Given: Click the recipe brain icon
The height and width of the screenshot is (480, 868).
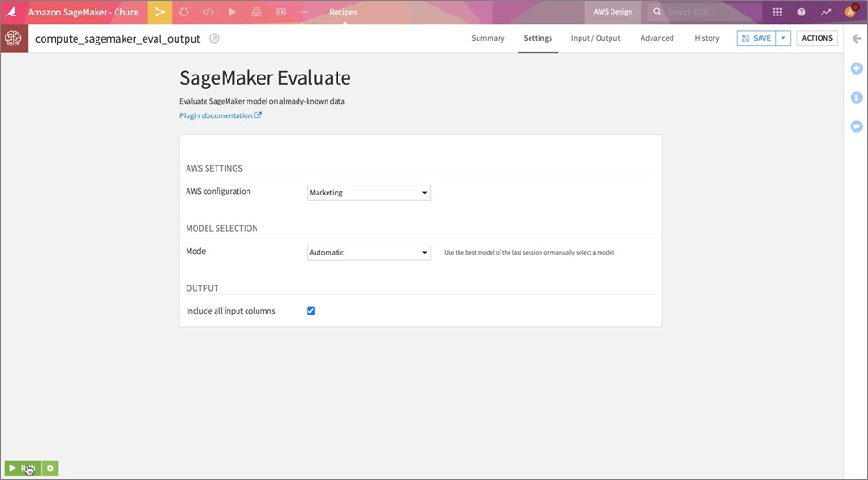Looking at the screenshot, I should 14,38.
